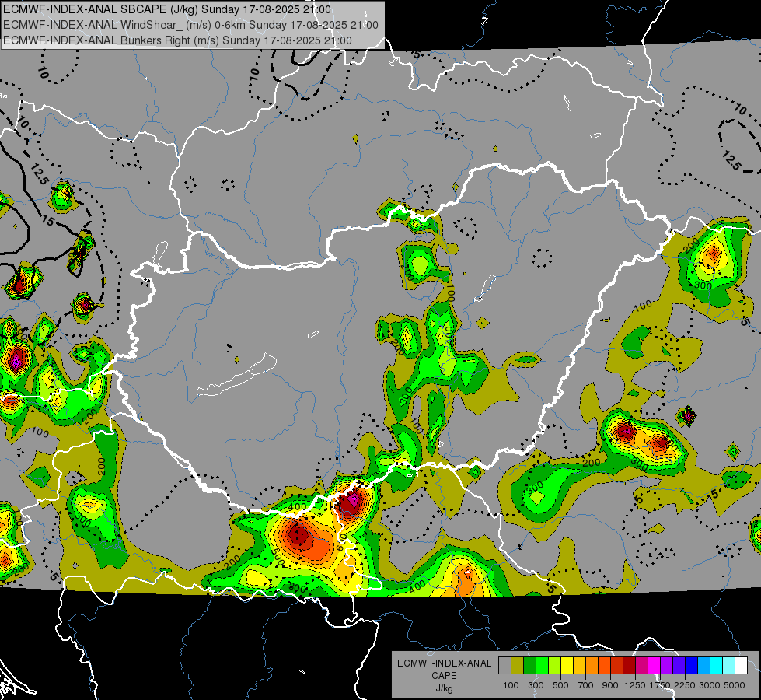Click the CAPE label in the legend
This screenshot has height=700, width=761.
tap(444, 676)
